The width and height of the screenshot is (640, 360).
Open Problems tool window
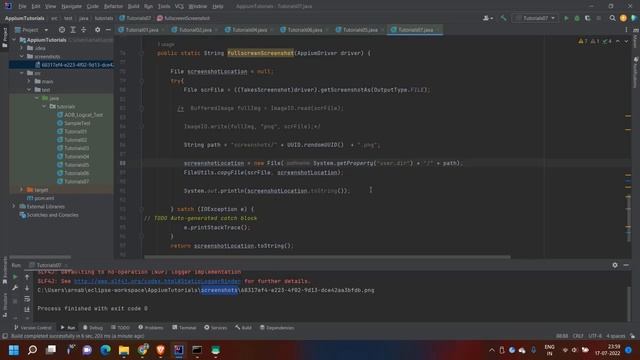point(151,328)
